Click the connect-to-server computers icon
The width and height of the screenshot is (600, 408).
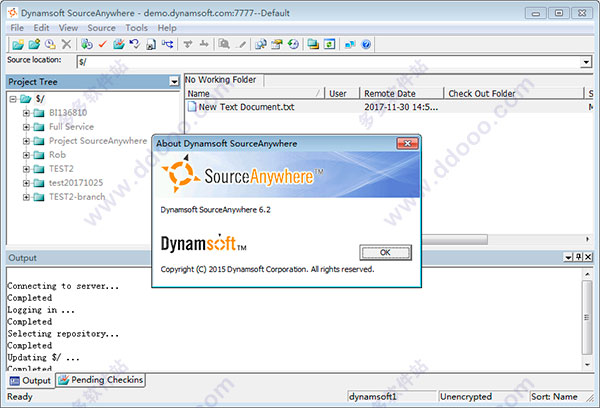pyautogui.click(x=350, y=44)
